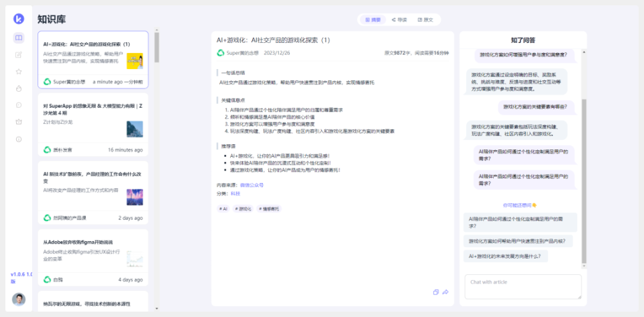The height and width of the screenshot is (317, 644).
Task: Click the Chat with article input field
Action: (x=523, y=287)
